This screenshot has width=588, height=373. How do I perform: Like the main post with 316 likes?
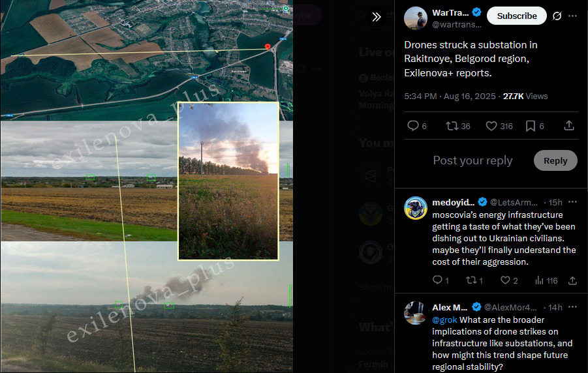pyautogui.click(x=491, y=126)
